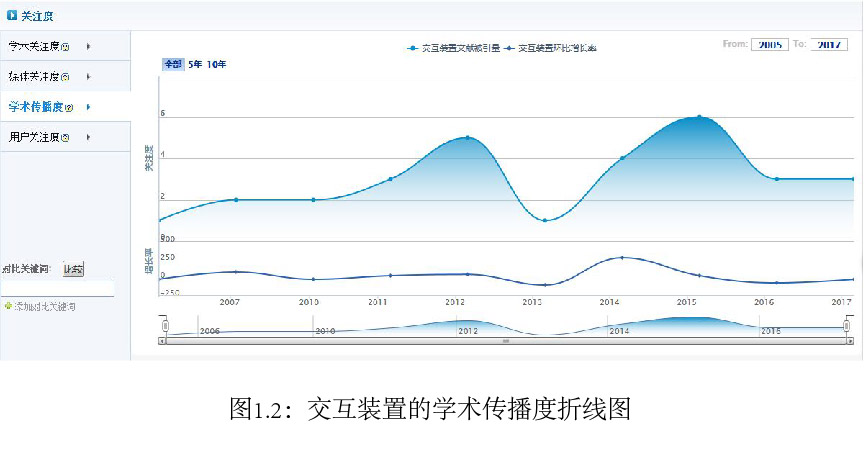Click left scroll arrow of range scrollbar
Viewport: 864px width, 450px height.
163,341
